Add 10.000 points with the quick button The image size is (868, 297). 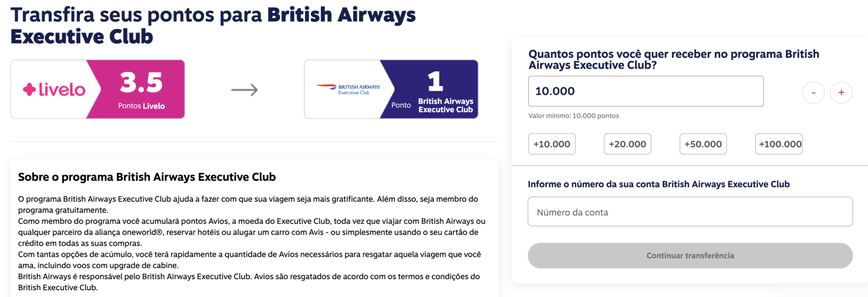[551, 144]
